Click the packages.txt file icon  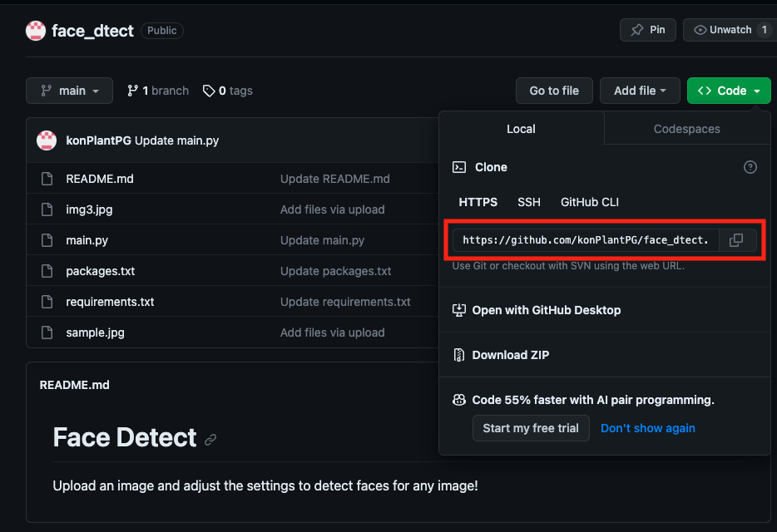tap(47, 271)
